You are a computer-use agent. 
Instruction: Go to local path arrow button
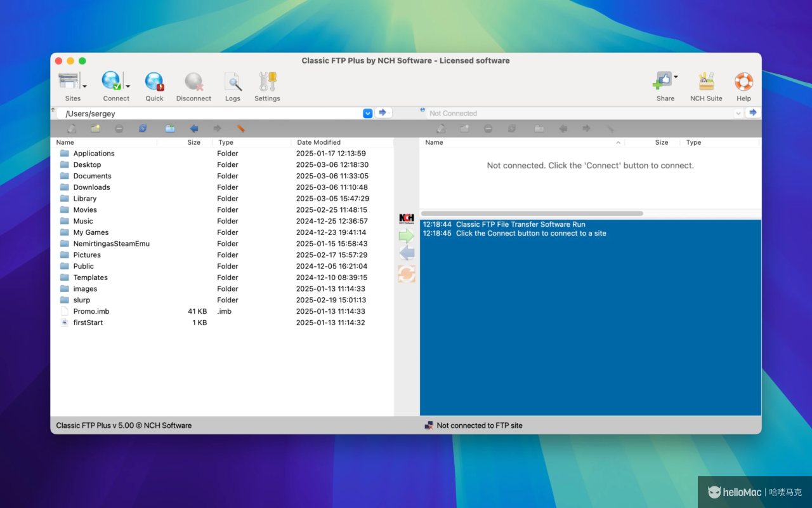(x=383, y=112)
